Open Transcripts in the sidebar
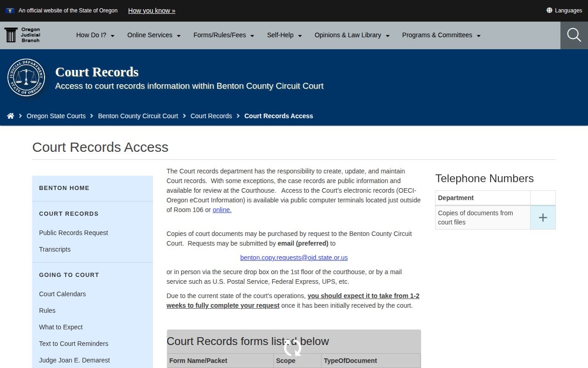The width and height of the screenshot is (588, 368). pos(55,249)
